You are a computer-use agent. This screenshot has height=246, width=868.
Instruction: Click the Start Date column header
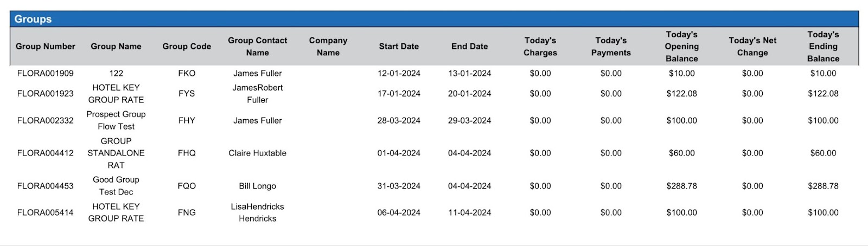click(x=399, y=47)
